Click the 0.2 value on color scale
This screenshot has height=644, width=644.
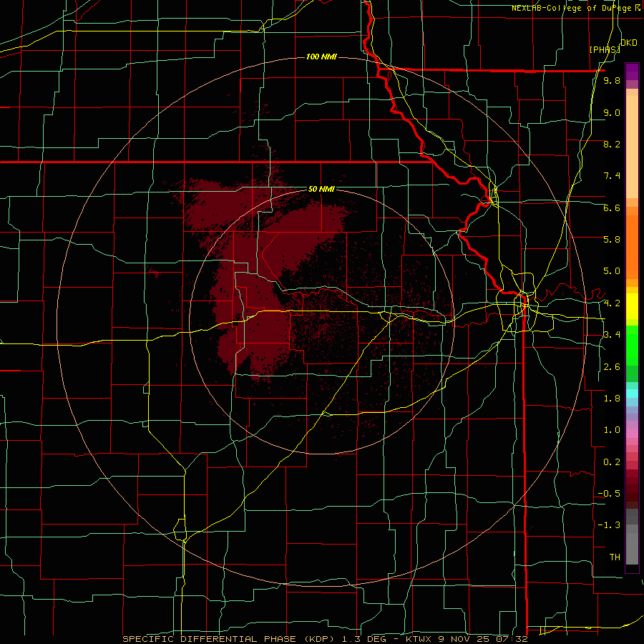point(612,462)
